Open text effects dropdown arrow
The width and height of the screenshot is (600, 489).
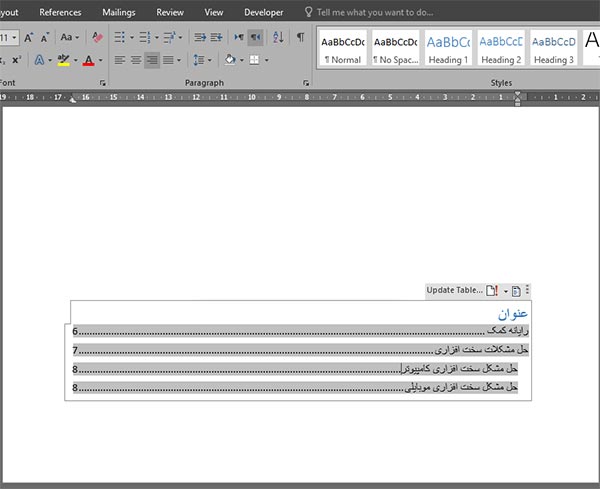(x=50, y=60)
